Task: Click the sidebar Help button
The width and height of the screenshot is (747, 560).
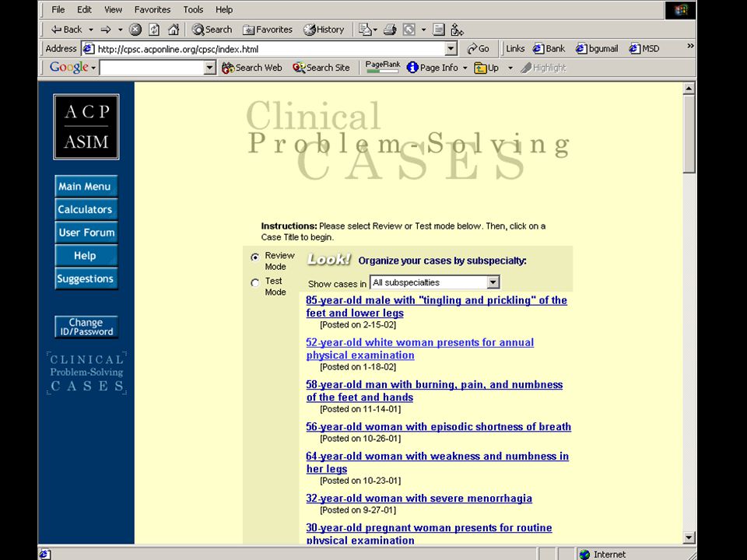Action: coord(86,256)
